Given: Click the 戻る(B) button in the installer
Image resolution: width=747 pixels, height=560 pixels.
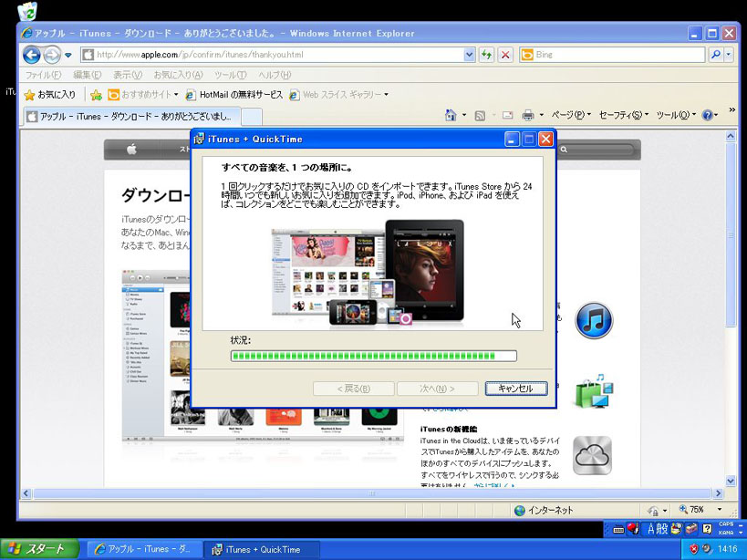Looking at the screenshot, I should (354, 389).
